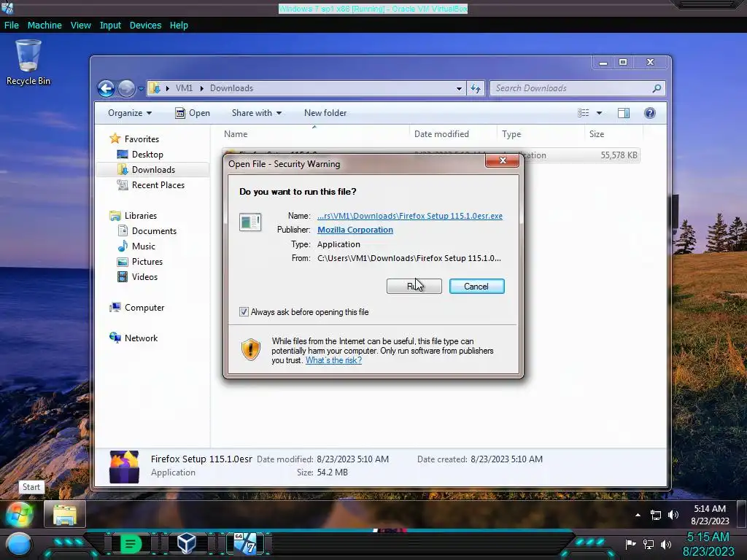Show hidden icons arrow in guest tray
The width and height of the screenshot is (747, 560).
point(638,515)
